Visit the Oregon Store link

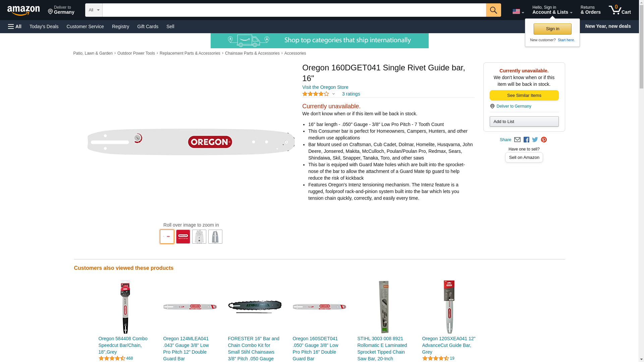[325, 87]
